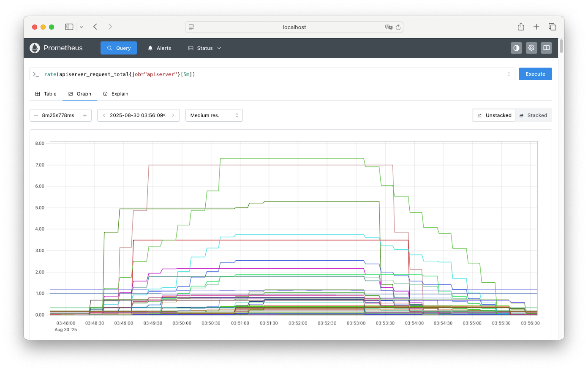Click the Safari share icon
This screenshot has width=588, height=371.
click(521, 27)
